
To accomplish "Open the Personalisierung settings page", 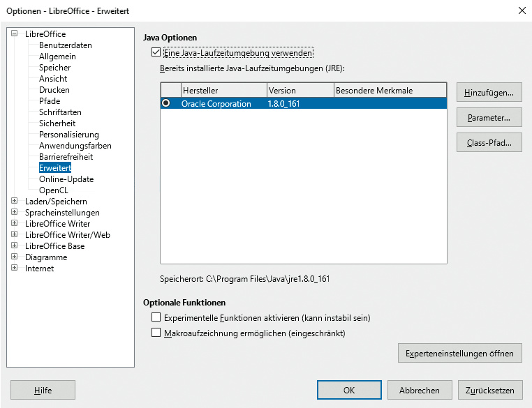I will (69, 135).
